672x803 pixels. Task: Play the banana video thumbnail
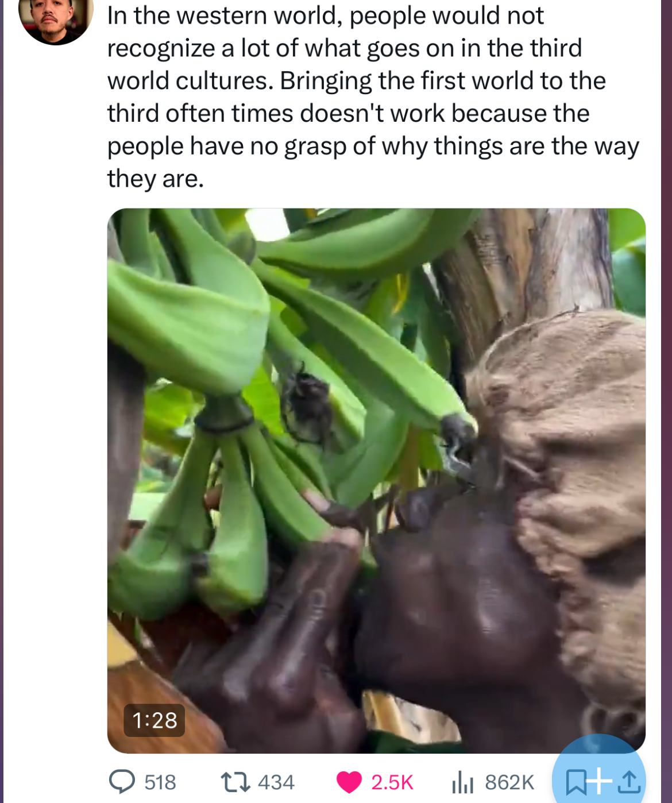pyautogui.click(x=376, y=480)
